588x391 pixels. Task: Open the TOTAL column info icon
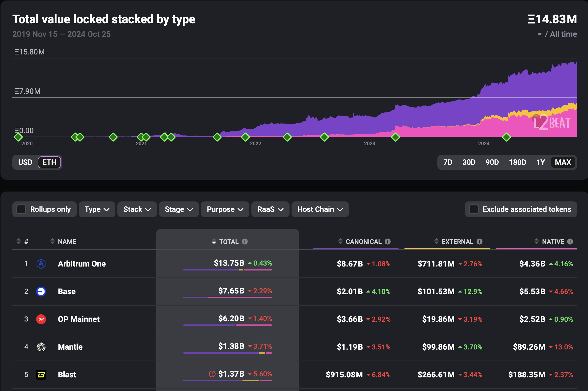coord(244,241)
